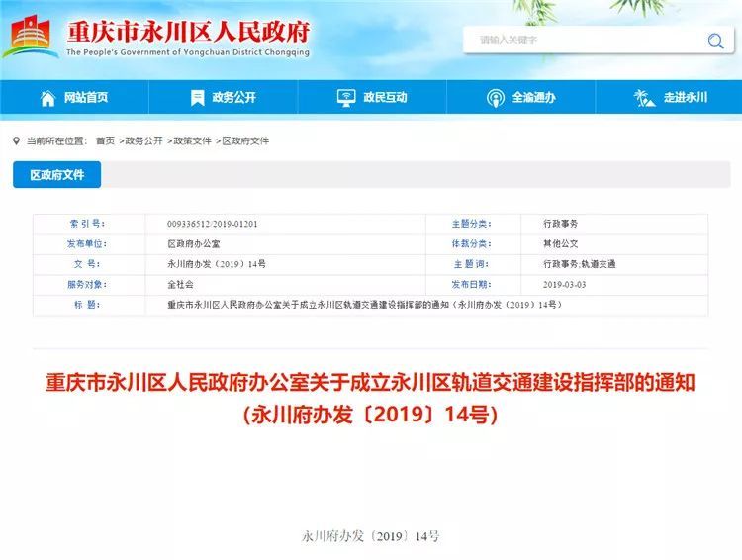The width and height of the screenshot is (742, 560).
Task: Click the search magnifier icon
Action: coord(715,41)
